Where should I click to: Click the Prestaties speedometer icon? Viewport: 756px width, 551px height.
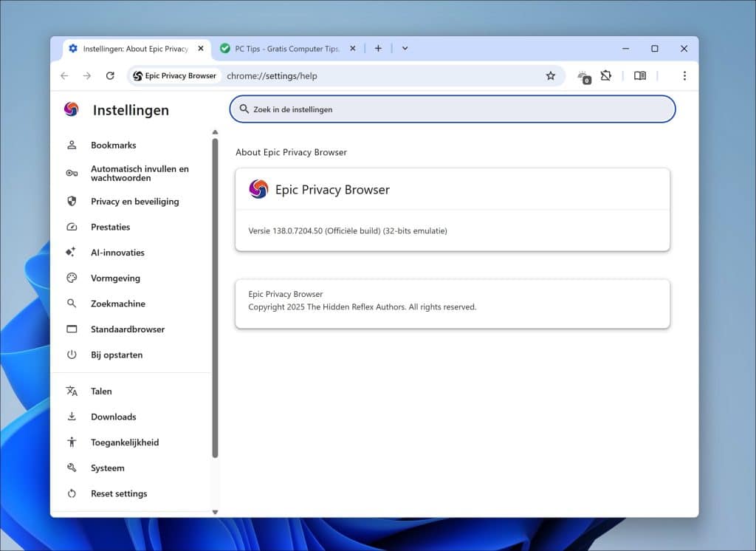pyautogui.click(x=72, y=227)
